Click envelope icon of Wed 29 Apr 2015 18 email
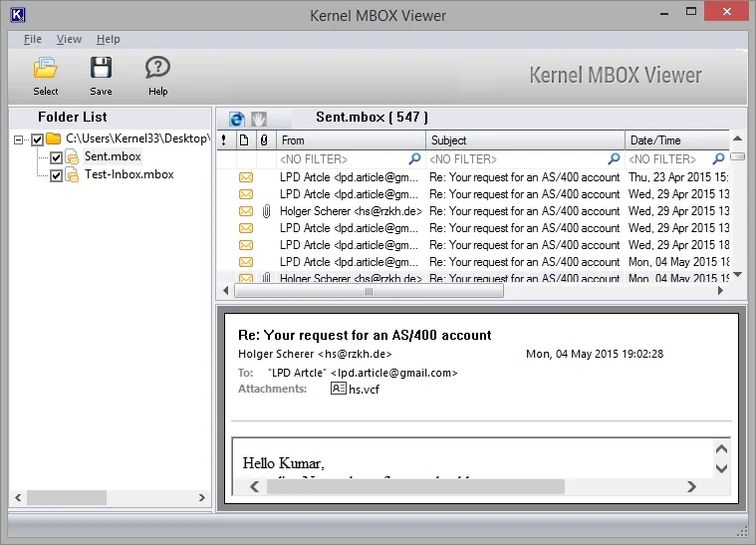Screen dimensions: 756x545 point(246,245)
